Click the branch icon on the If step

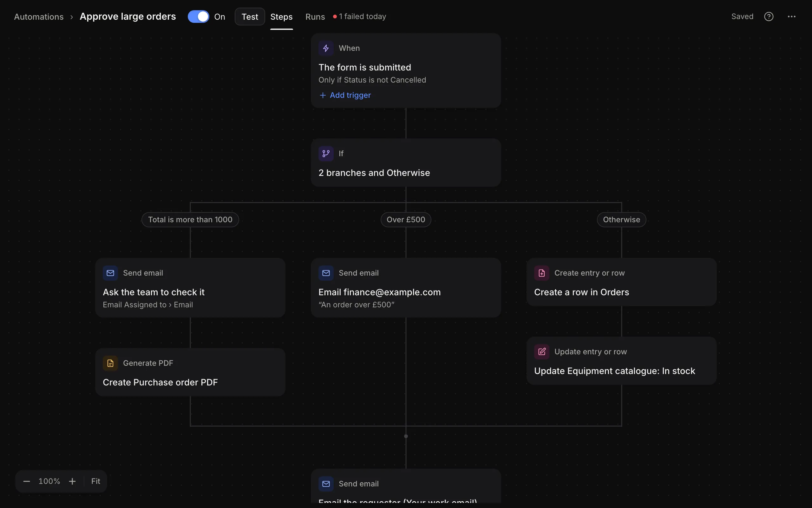(326, 154)
